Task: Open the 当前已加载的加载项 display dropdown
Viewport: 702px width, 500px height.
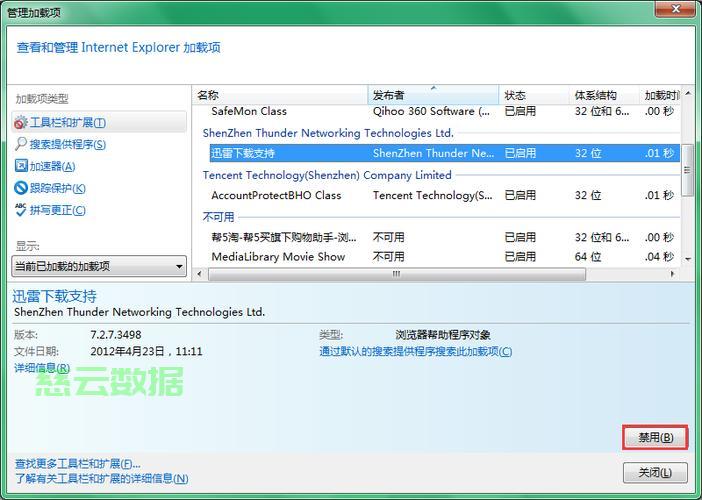Action: (x=99, y=266)
